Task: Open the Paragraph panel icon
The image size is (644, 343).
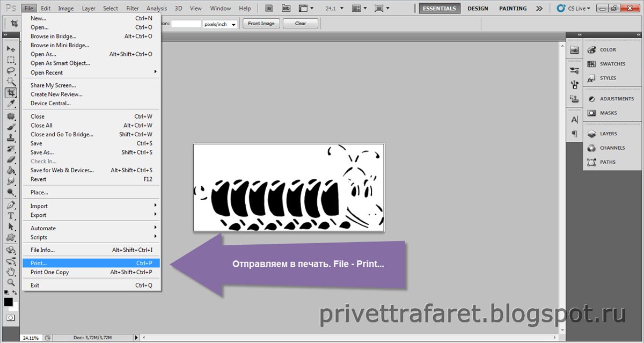Action: (x=574, y=134)
